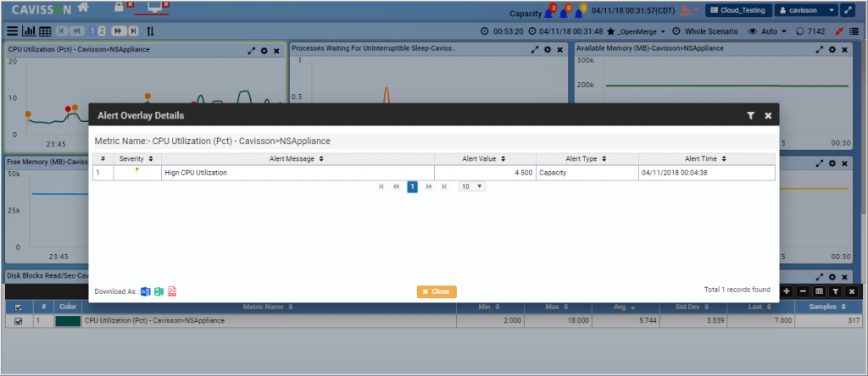Go to first page in toolbar pager
Image resolution: width=868 pixels, height=376 pixels.
61,31
